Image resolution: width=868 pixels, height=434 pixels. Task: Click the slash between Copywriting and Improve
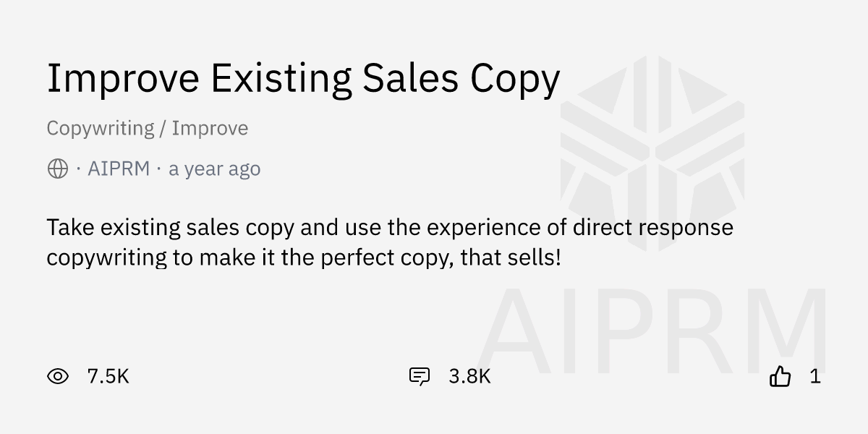pyautogui.click(x=163, y=129)
